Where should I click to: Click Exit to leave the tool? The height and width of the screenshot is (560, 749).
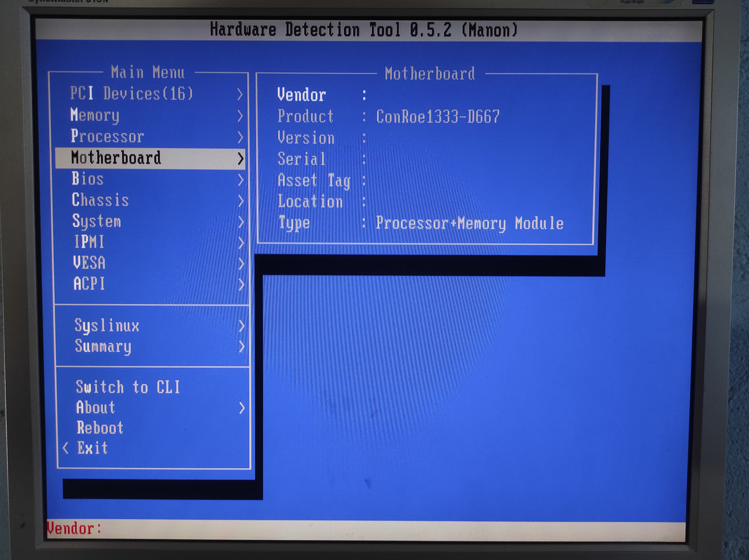pos(92,448)
